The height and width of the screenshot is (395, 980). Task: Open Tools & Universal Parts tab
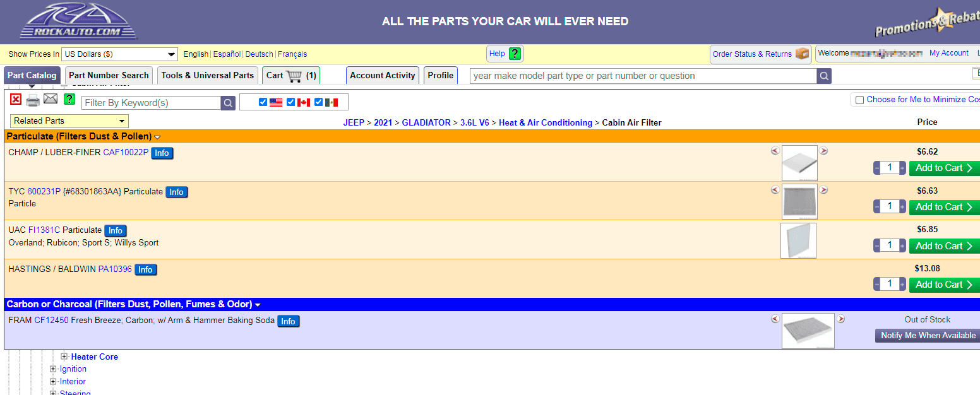[x=208, y=75]
